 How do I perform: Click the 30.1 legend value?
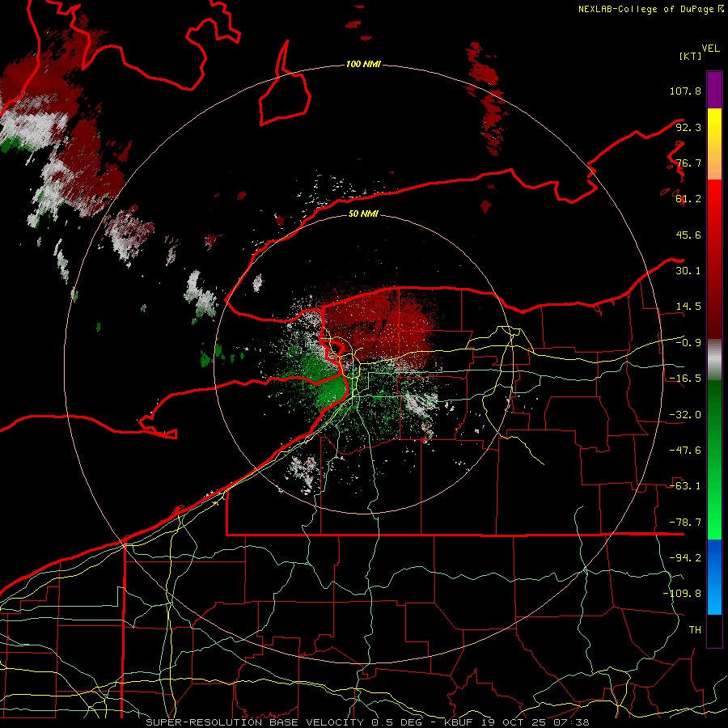688,271
